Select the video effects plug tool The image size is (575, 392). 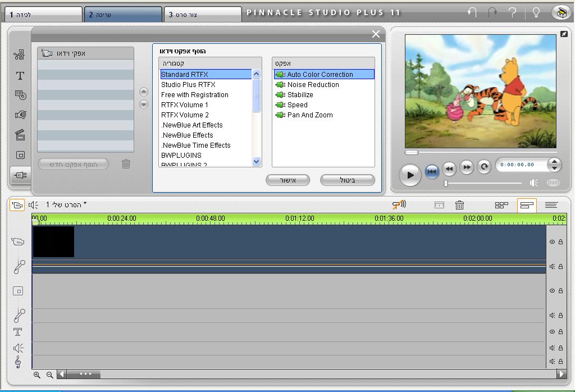click(20, 175)
